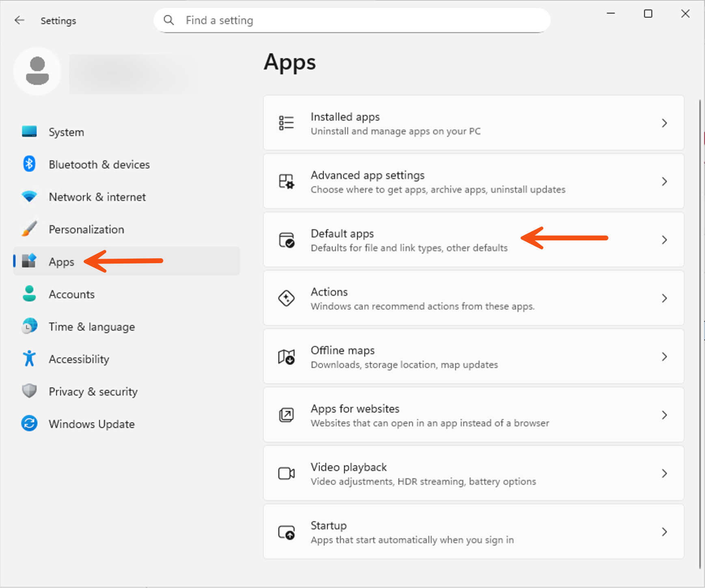Image resolution: width=705 pixels, height=588 pixels.
Task: Switch to Personalization settings
Action: (x=127, y=229)
